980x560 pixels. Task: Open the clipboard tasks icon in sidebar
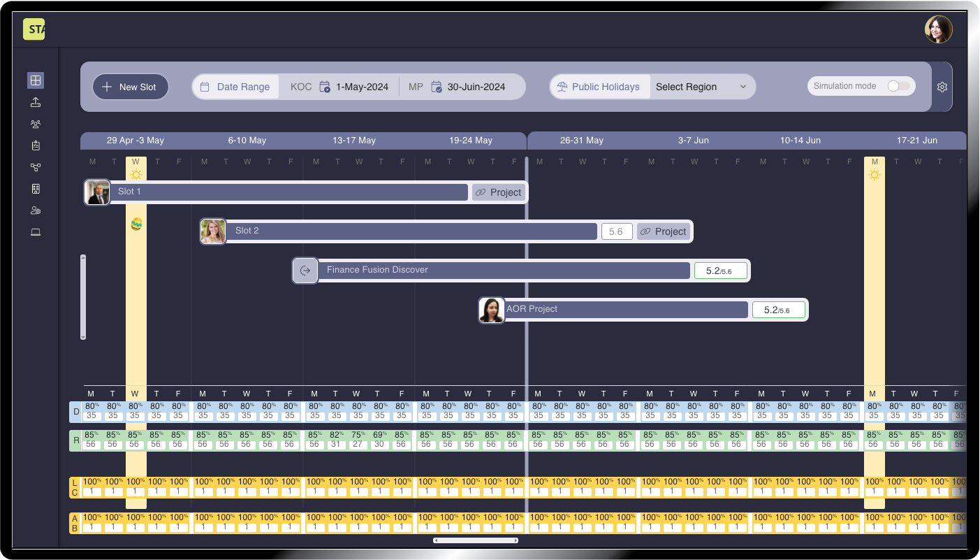[x=36, y=145]
